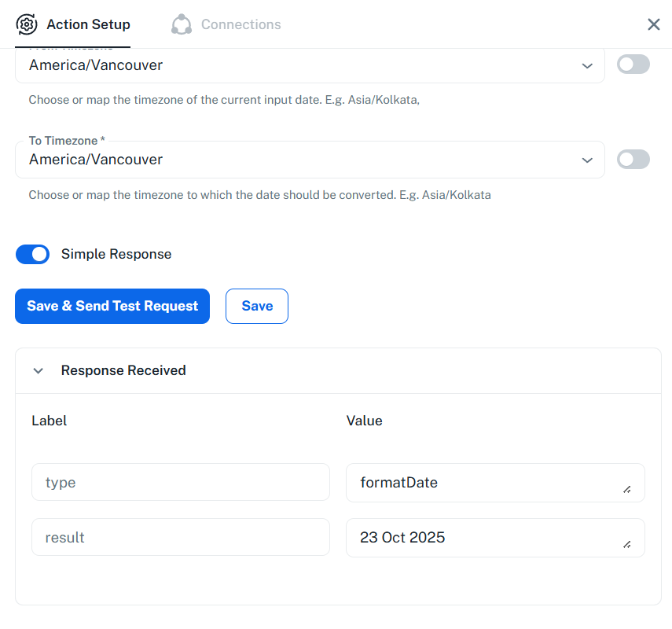Click Save & Send Test Request button

point(112,306)
